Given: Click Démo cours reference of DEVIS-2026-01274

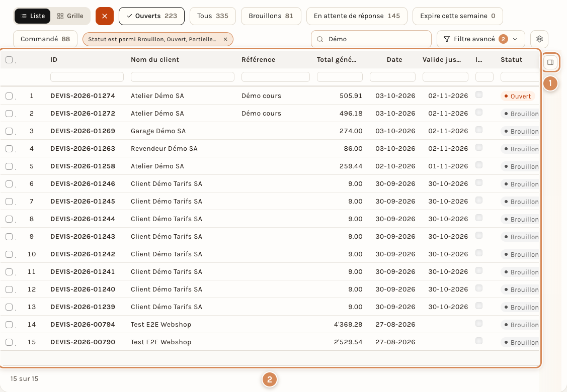Looking at the screenshot, I should (261, 96).
